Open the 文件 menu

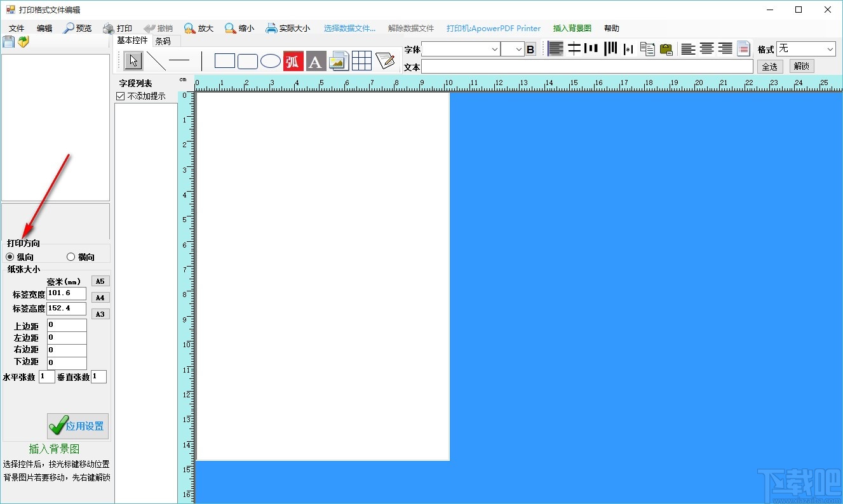17,29
